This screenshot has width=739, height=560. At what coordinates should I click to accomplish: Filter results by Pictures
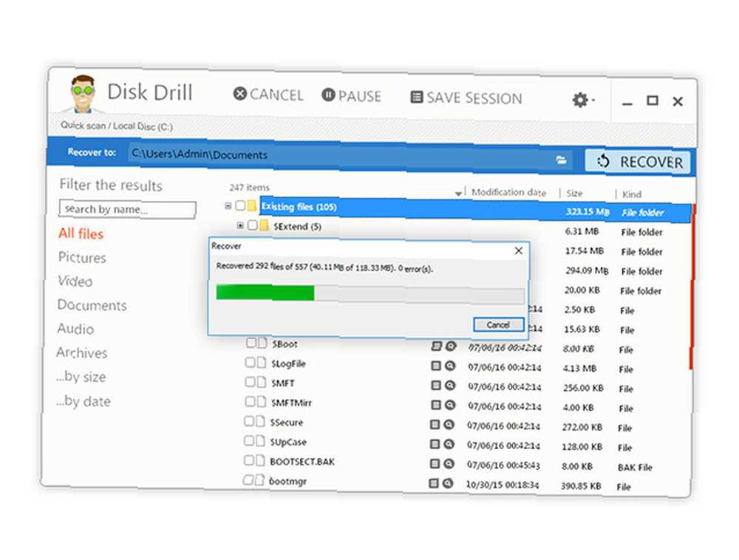pos(82,257)
